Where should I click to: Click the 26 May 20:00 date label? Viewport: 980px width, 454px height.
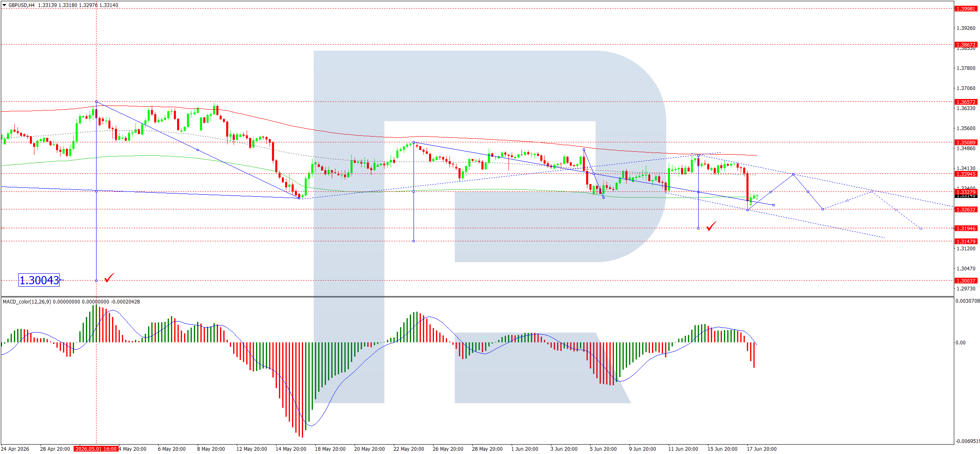[x=448, y=449]
